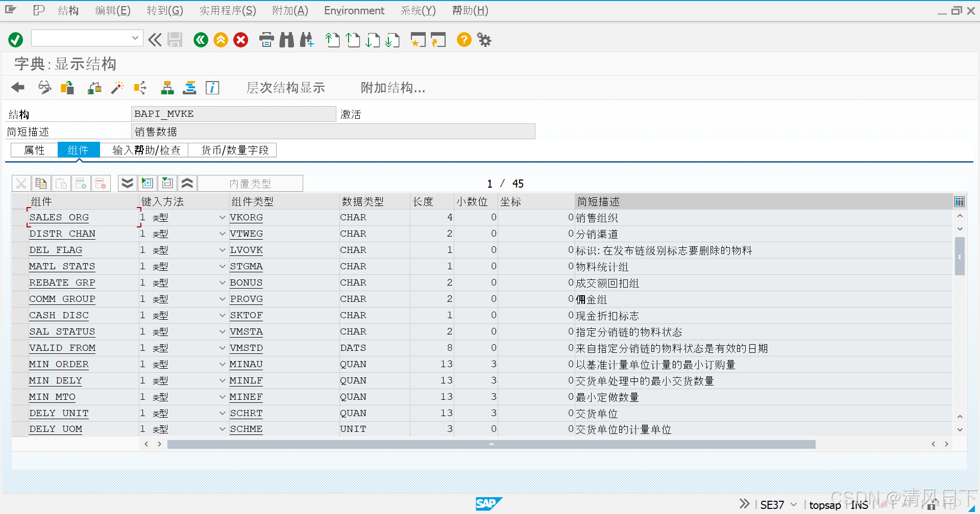This screenshot has height=514, width=980.
Task: Delete the selected component row
Action: point(101,183)
